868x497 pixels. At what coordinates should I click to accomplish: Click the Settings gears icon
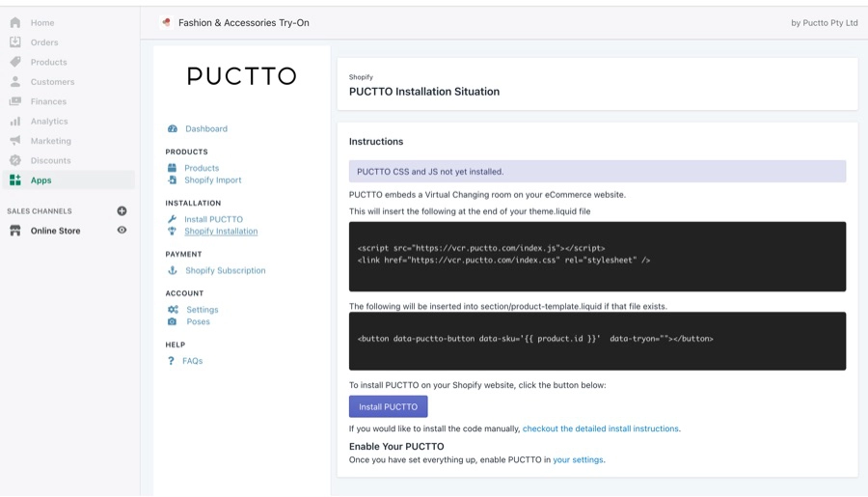pyautogui.click(x=173, y=309)
